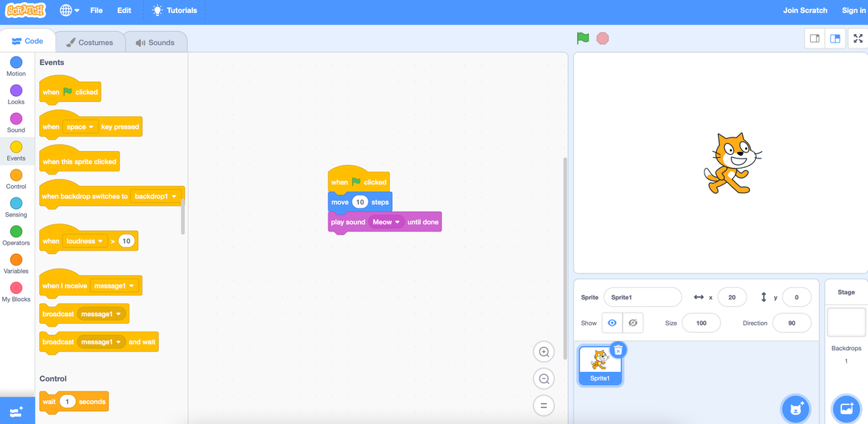This screenshot has height=424, width=868.
Task: Open the message1 dropdown in when I receive
Action: click(114, 286)
